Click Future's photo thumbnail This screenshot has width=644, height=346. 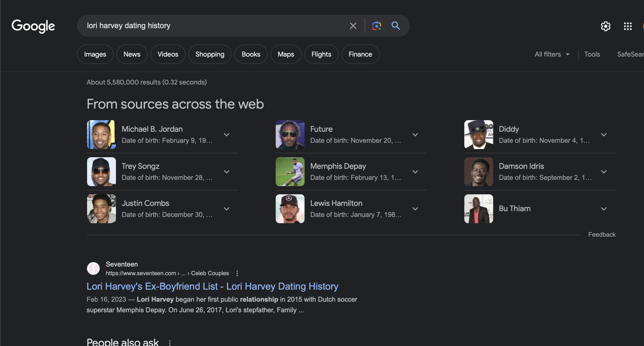[x=290, y=135]
